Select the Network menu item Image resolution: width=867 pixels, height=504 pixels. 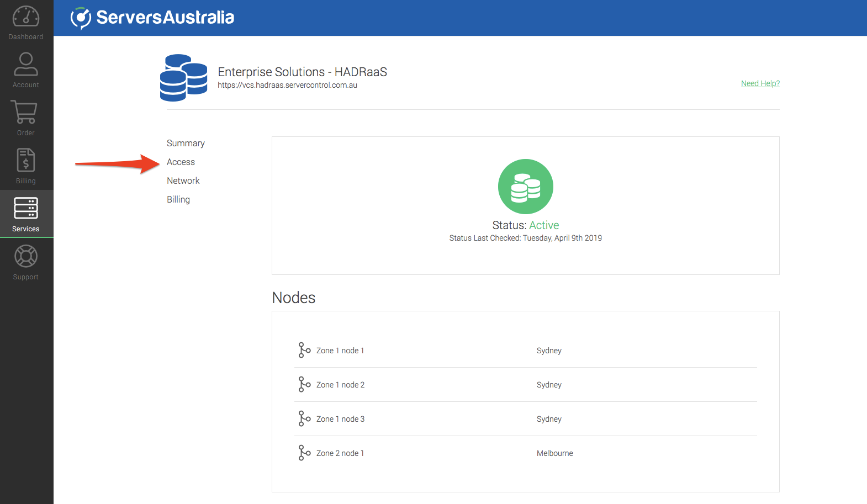click(x=183, y=181)
